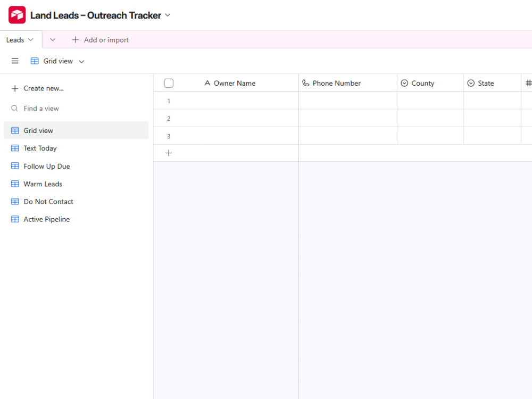Select row number 3
532x399 pixels.
click(x=169, y=136)
